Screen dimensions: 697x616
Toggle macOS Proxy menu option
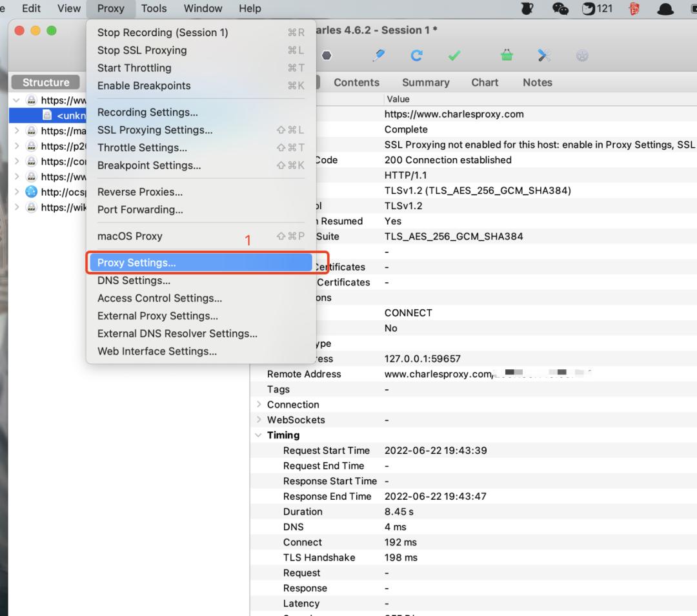pyautogui.click(x=130, y=236)
